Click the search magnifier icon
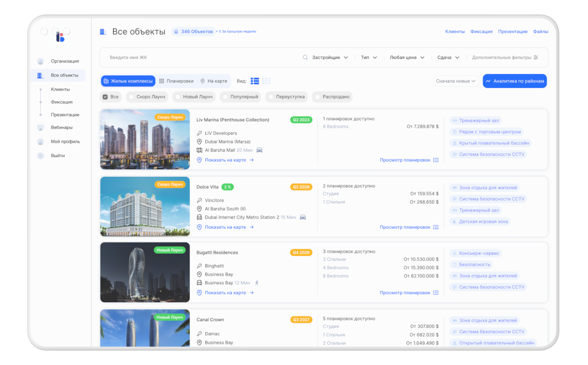The height and width of the screenshot is (365, 588). click(x=305, y=57)
